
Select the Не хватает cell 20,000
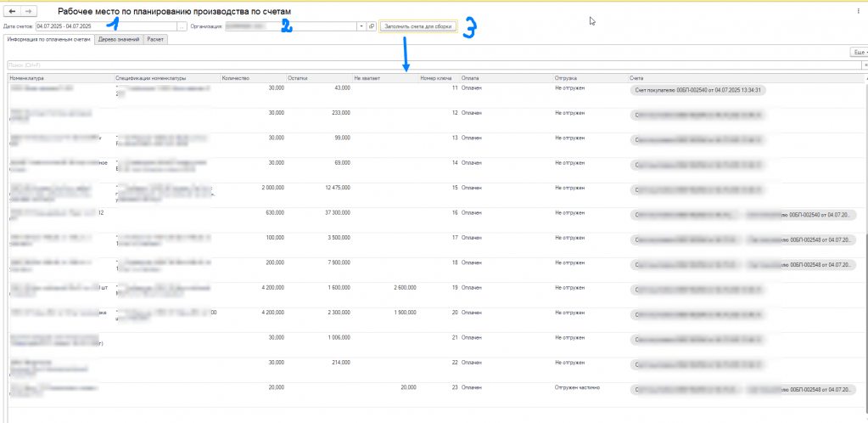pos(408,388)
